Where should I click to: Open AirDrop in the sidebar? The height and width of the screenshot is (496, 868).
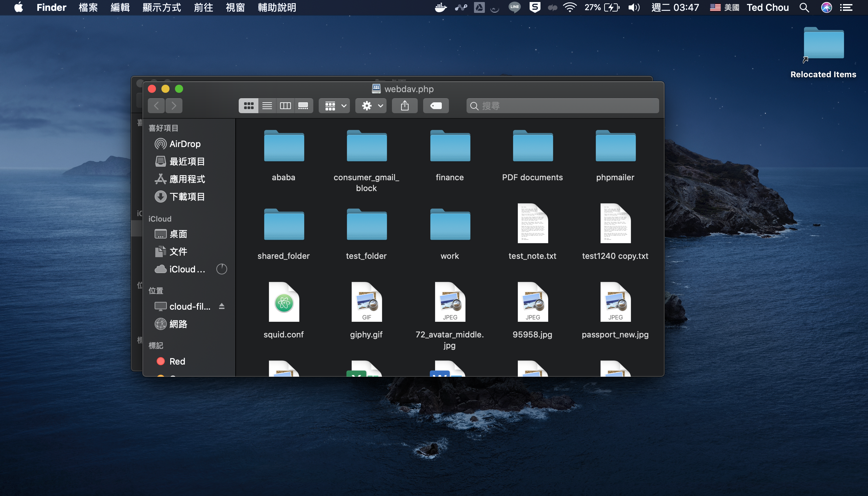184,144
